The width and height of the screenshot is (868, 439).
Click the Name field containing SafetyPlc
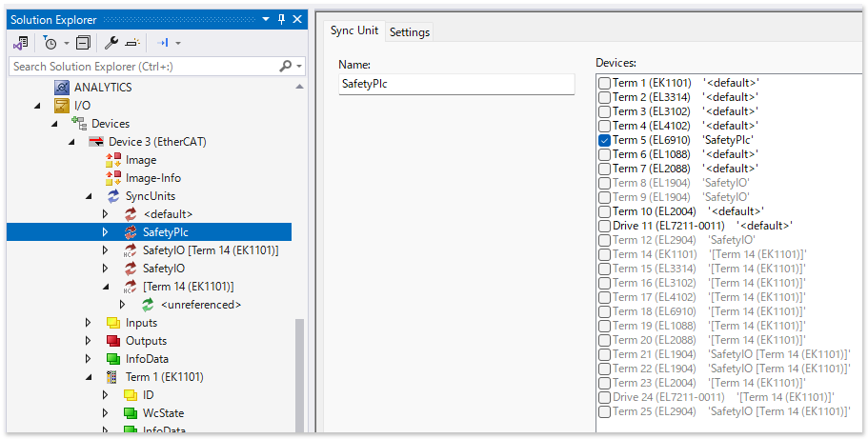[456, 84]
